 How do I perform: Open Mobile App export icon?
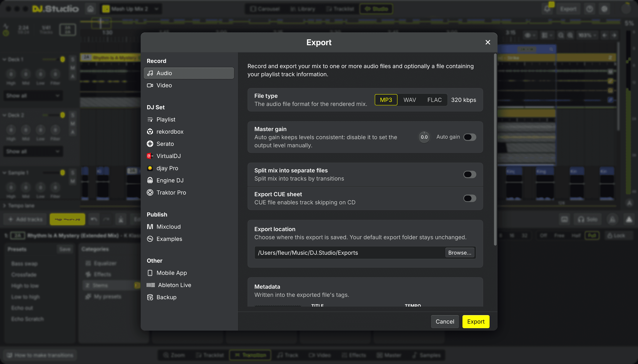click(150, 273)
